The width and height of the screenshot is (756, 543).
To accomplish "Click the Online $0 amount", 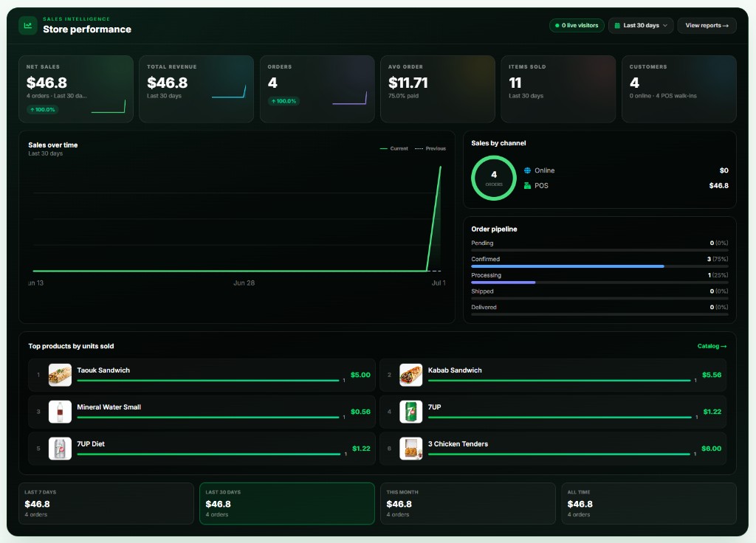I will tap(724, 170).
